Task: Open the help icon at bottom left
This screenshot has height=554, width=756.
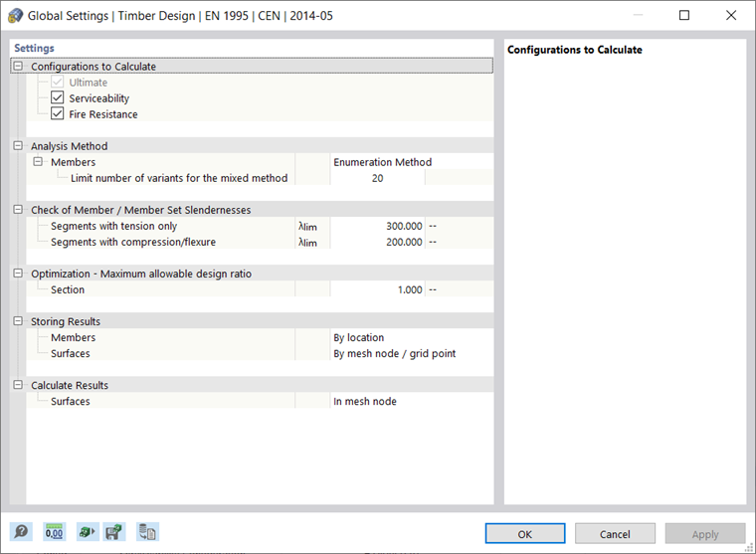Action: point(21,532)
